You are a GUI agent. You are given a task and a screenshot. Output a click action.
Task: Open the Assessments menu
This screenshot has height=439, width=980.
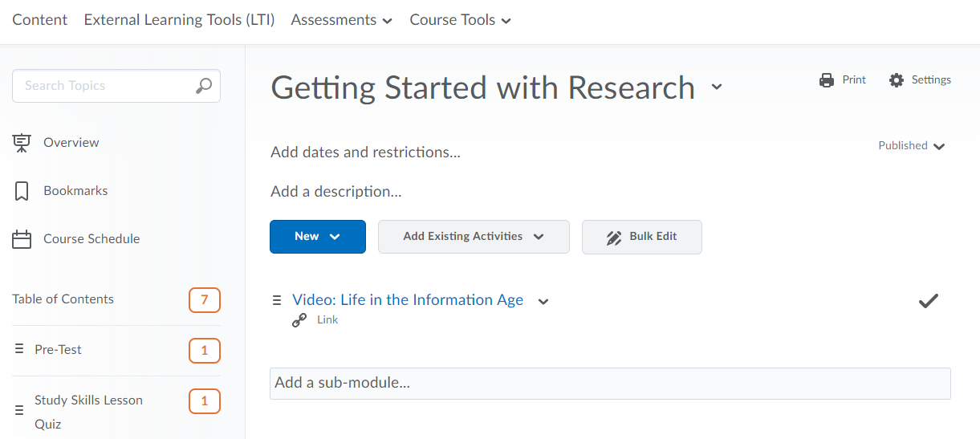pyautogui.click(x=342, y=20)
